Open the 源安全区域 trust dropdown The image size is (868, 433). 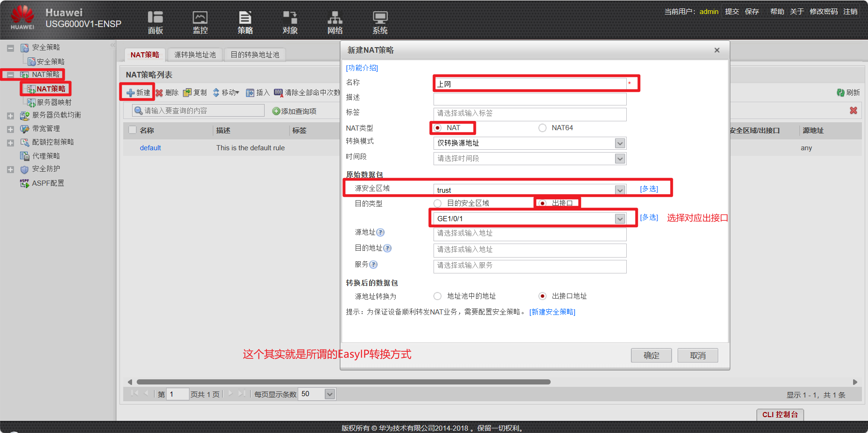pyautogui.click(x=620, y=190)
